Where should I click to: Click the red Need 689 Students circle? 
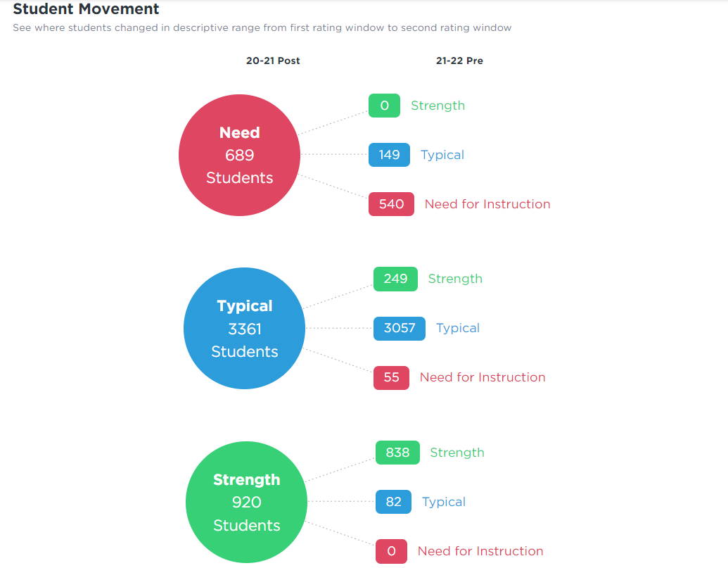(239, 155)
